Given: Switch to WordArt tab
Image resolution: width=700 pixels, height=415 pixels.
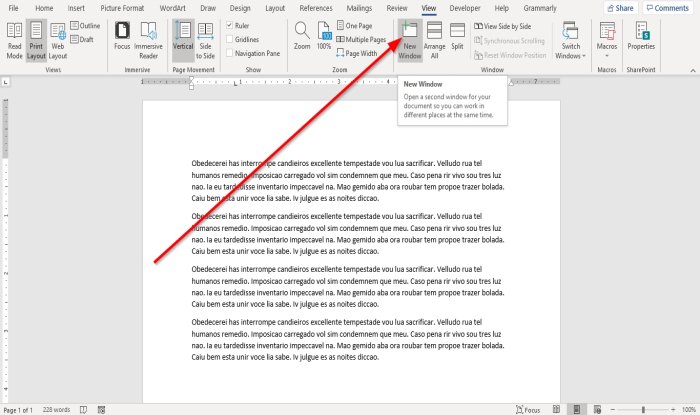Looking at the screenshot, I should (x=172, y=8).
